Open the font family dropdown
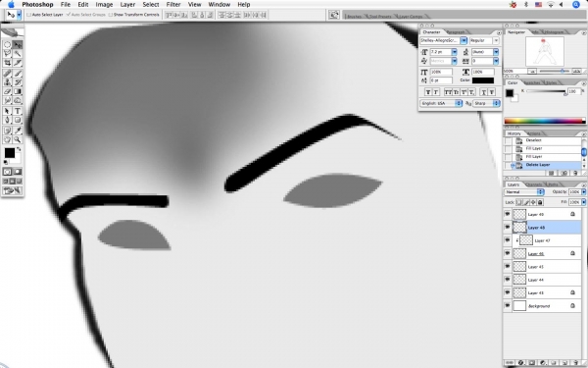 tap(464, 40)
